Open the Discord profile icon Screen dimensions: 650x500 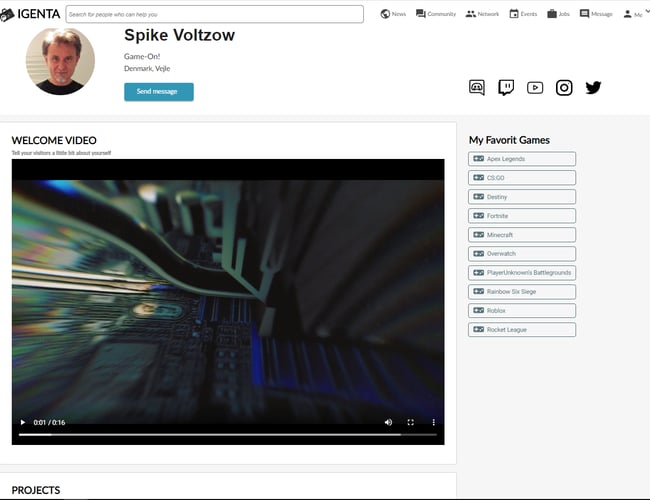point(477,87)
